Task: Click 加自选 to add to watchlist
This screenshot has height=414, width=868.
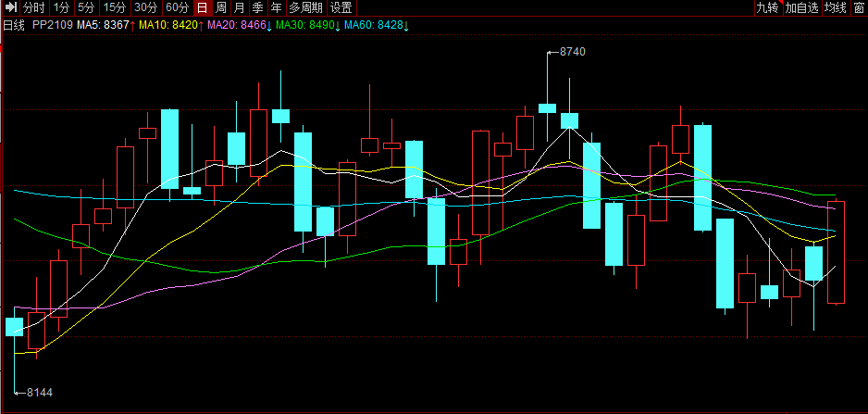Action: click(802, 7)
